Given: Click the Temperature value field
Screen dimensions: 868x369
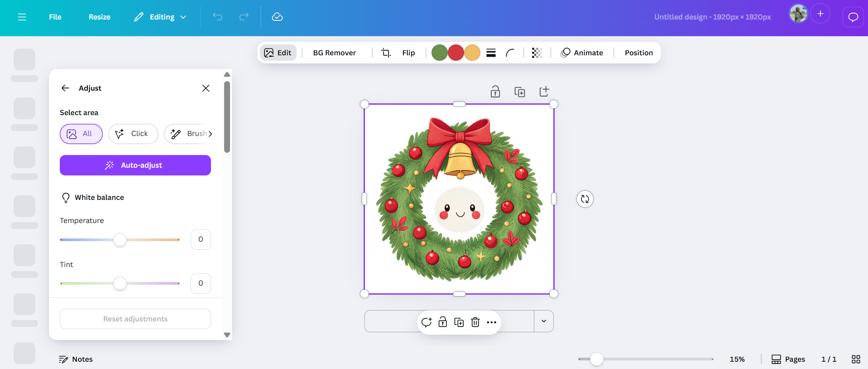Looking at the screenshot, I should point(201,239).
